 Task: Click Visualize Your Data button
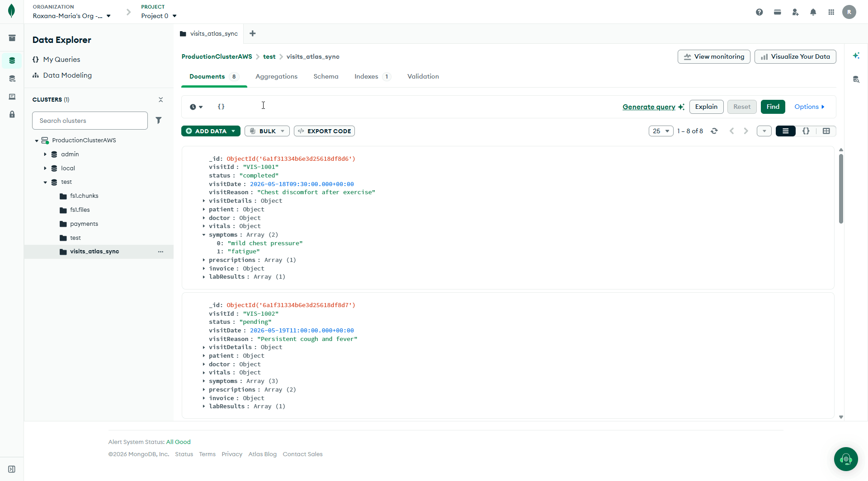(x=795, y=56)
